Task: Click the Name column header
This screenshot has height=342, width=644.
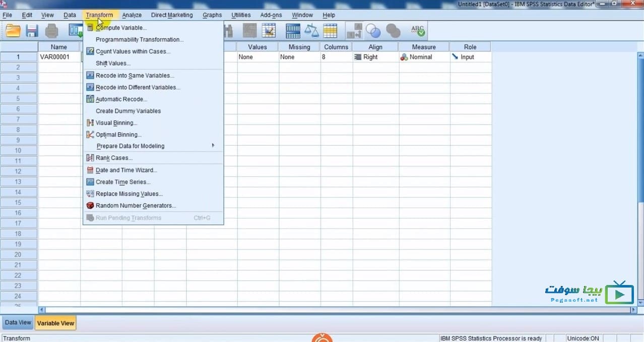Action: pos(59,47)
